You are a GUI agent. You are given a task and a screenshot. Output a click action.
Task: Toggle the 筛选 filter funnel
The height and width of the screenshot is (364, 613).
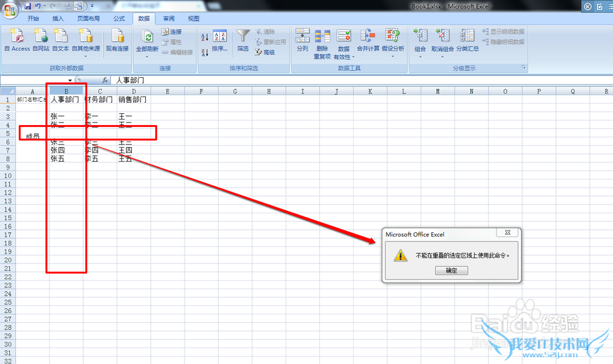click(243, 40)
